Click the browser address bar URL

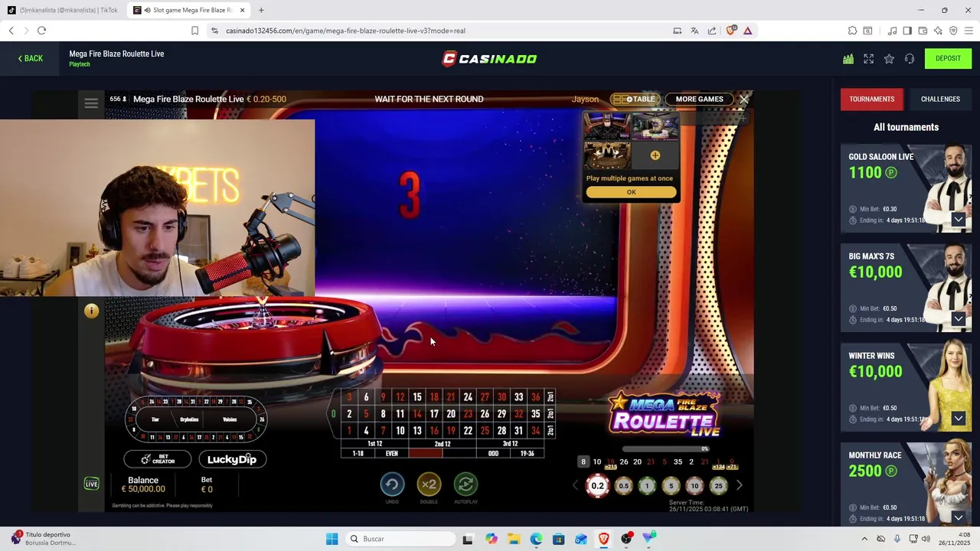point(345,31)
